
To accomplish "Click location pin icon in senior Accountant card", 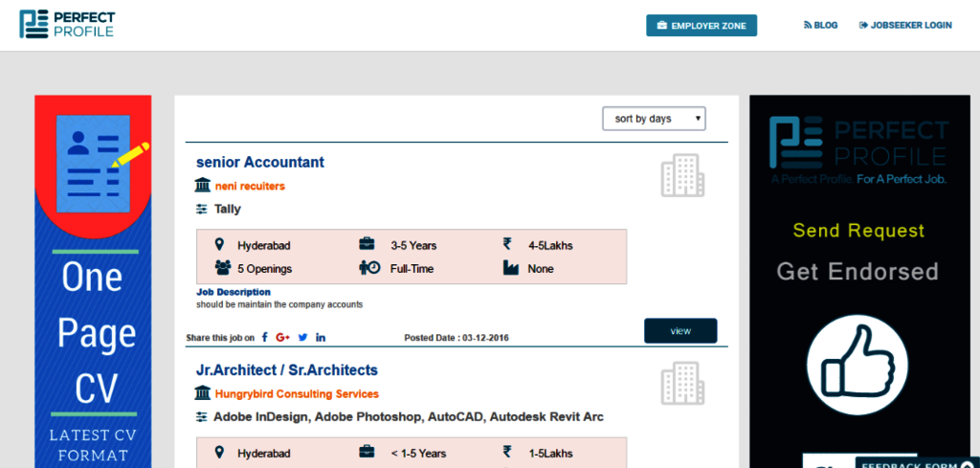I will click(x=219, y=244).
